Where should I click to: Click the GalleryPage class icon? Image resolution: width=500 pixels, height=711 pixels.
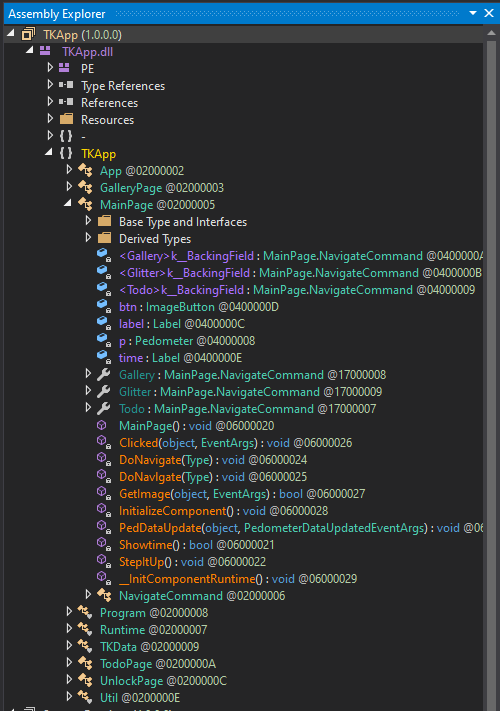click(85, 187)
